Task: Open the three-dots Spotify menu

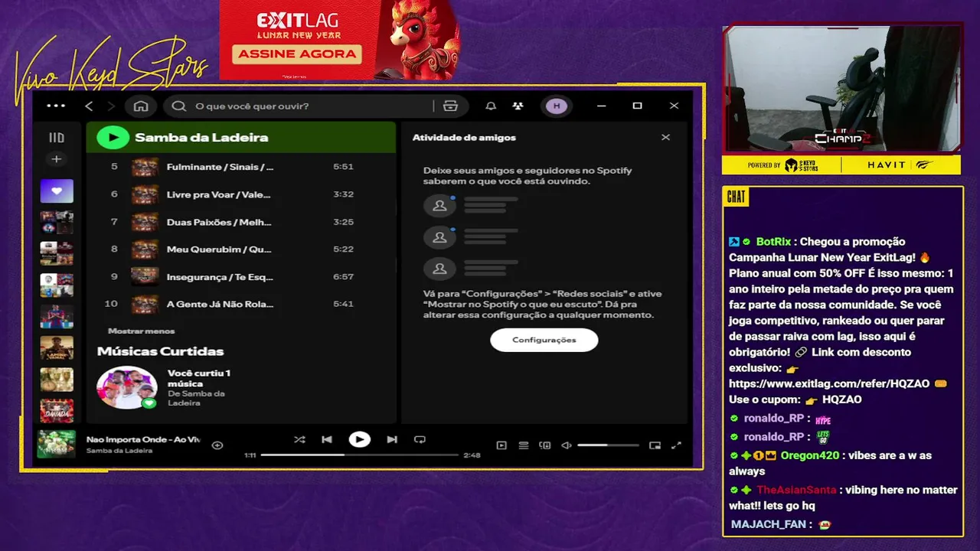Action: 56,106
